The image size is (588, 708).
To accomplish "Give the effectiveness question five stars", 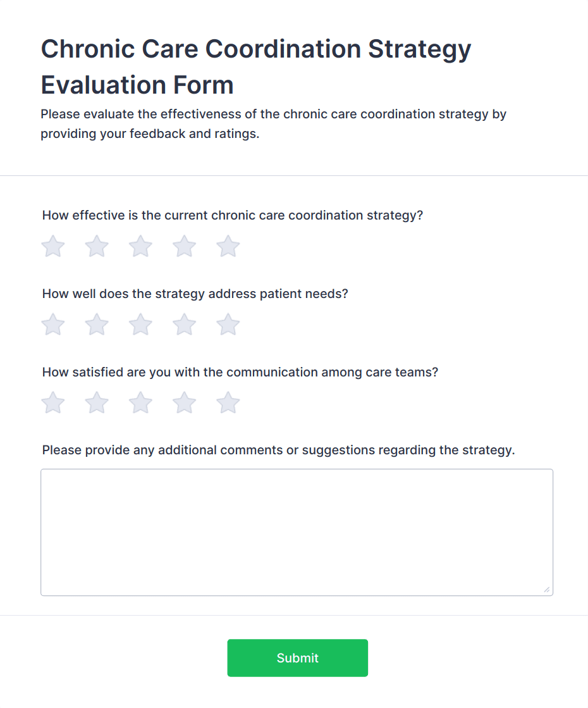I will tap(227, 246).
